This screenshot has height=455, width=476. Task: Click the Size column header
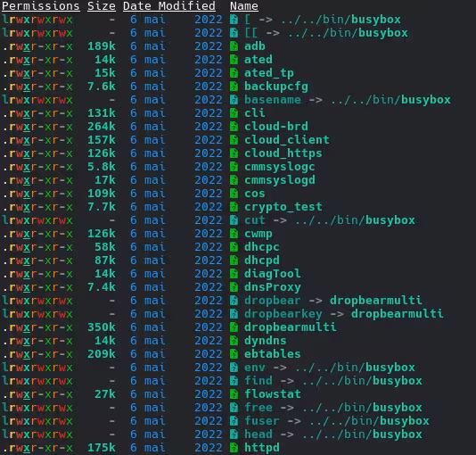point(102,6)
